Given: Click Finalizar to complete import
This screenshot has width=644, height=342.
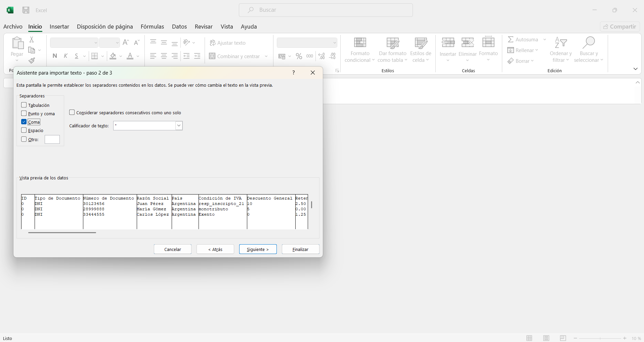Looking at the screenshot, I should 300,249.
